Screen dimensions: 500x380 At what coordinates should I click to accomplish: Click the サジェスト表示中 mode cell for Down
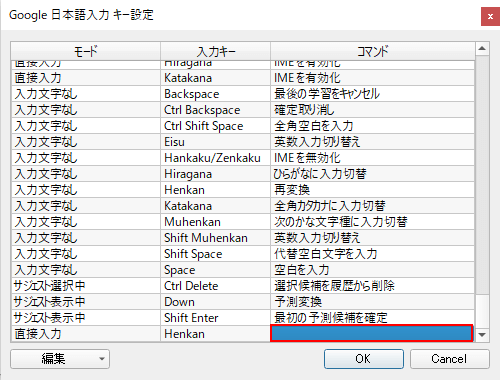click(86, 302)
